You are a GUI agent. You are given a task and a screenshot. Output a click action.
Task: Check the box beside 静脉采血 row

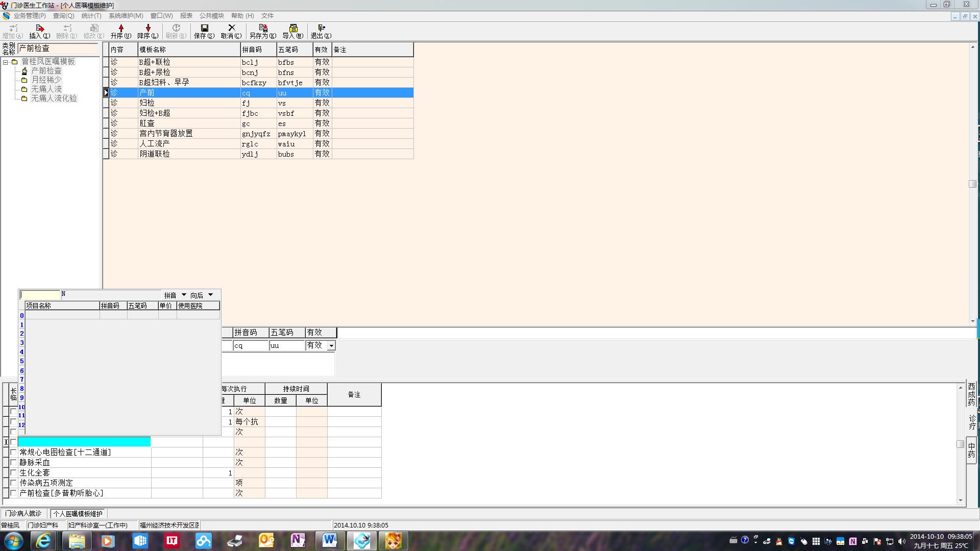[13, 463]
